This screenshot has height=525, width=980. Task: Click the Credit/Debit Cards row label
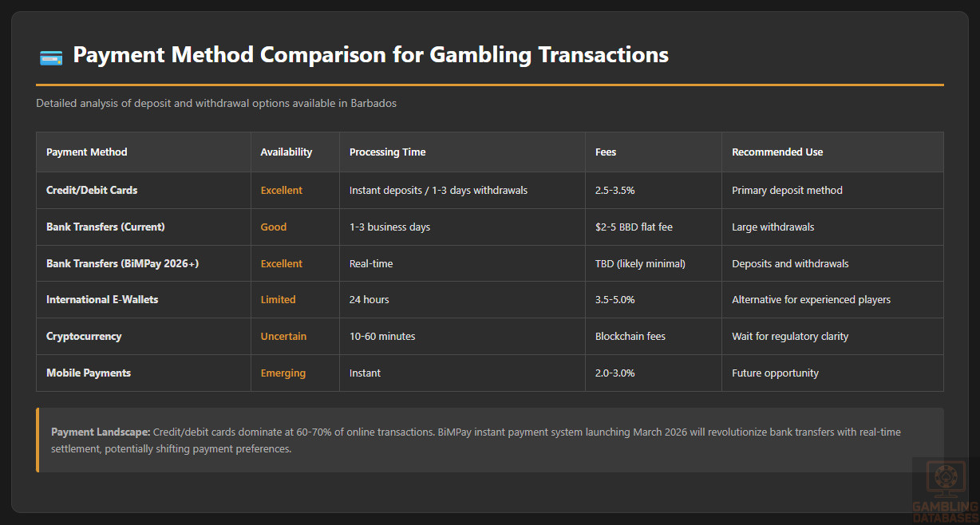coord(92,191)
